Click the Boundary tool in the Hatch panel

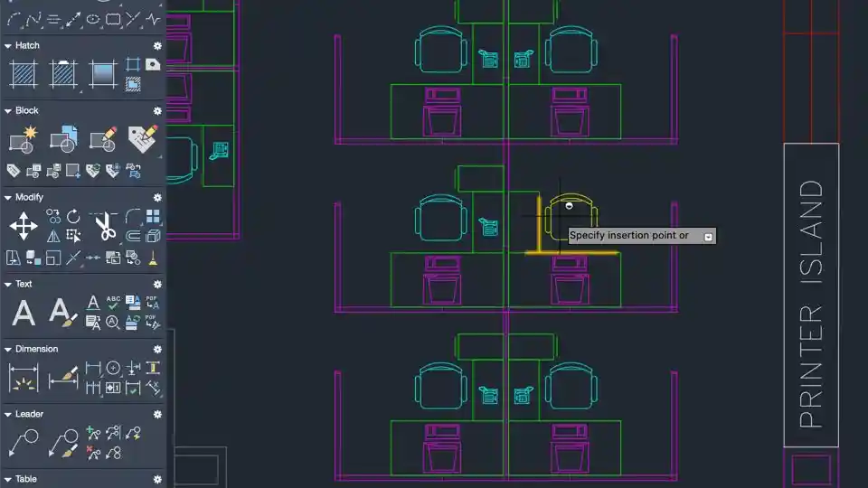coord(133,64)
